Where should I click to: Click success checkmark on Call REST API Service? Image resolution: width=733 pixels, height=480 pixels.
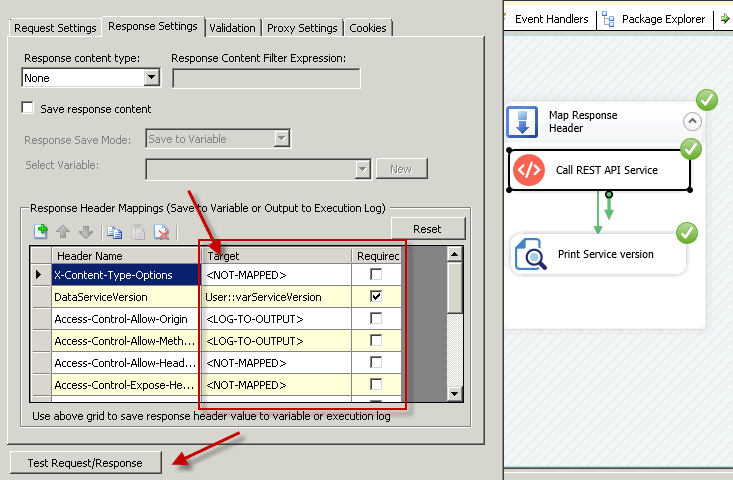690,150
